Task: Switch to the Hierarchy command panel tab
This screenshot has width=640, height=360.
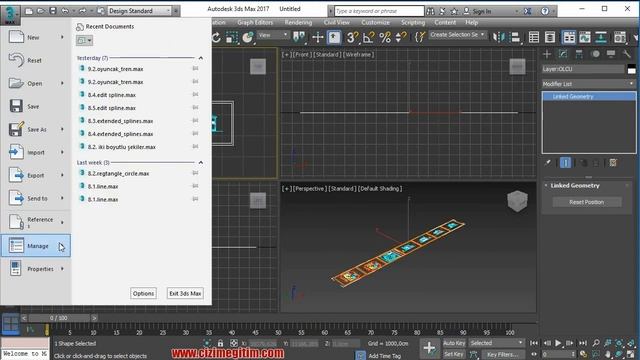Action: coord(579,54)
